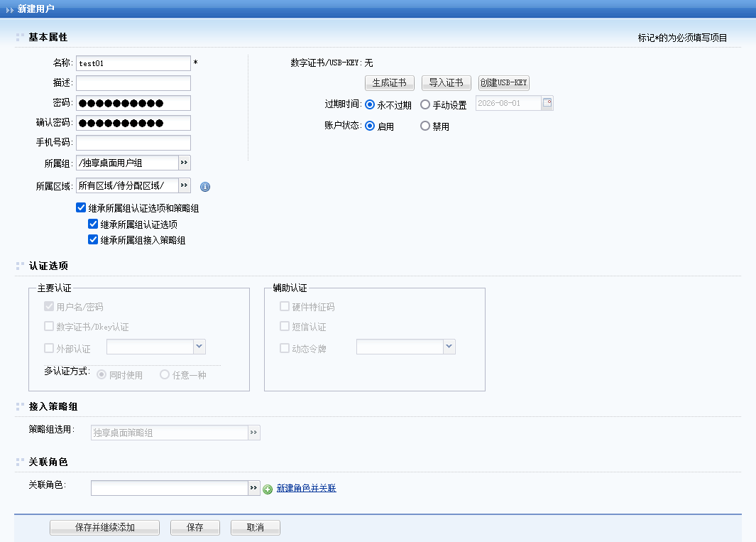Click the info icon beside 所属区域
This screenshot has width=756, height=542.
click(x=205, y=187)
